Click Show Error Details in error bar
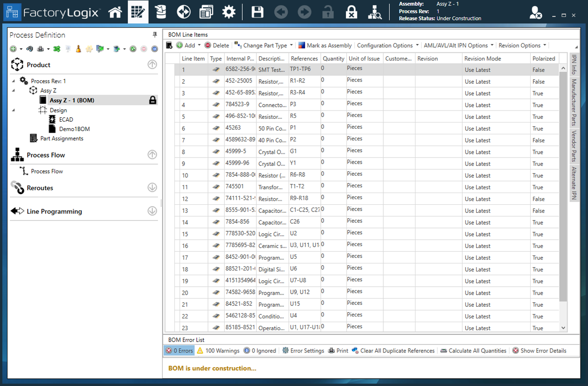588x386 pixels. point(542,351)
